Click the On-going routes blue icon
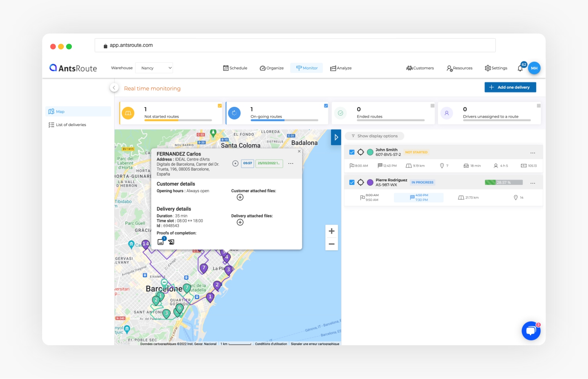Viewport: 588px width, 379px height. coord(234,113)
